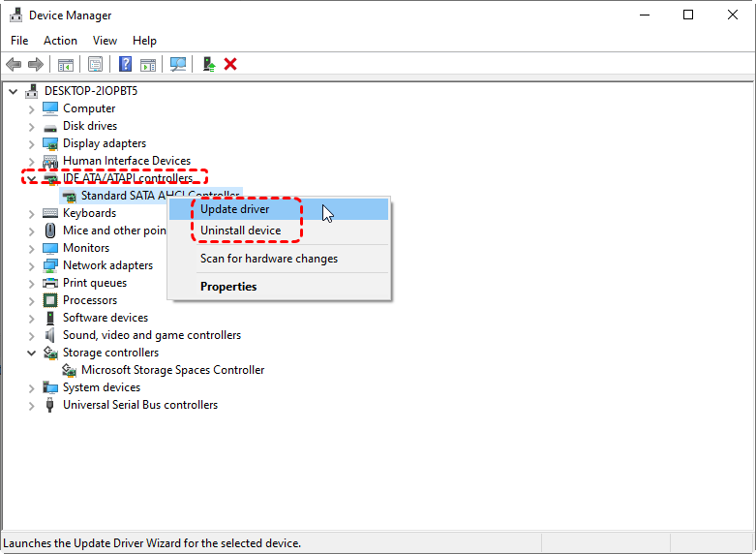
Task: Click the red X Uninstall device icon
Action: point(230,64)
